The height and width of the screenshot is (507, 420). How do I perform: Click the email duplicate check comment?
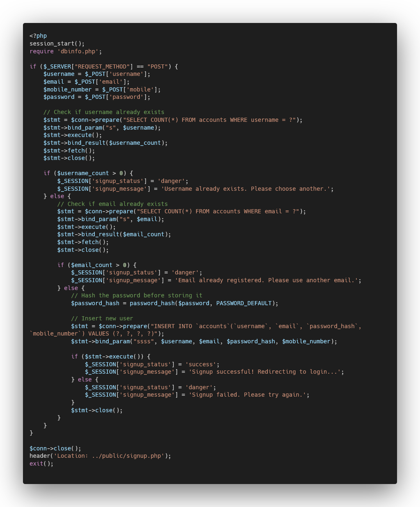[x=112, y=204]
